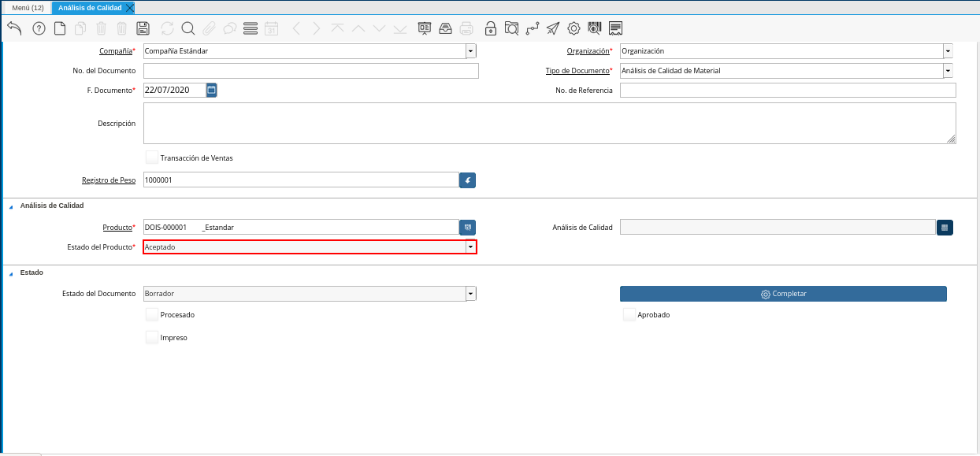
Task: Click into the No. del Documento field
Action: pyautogui.click(x=311, y=71)
